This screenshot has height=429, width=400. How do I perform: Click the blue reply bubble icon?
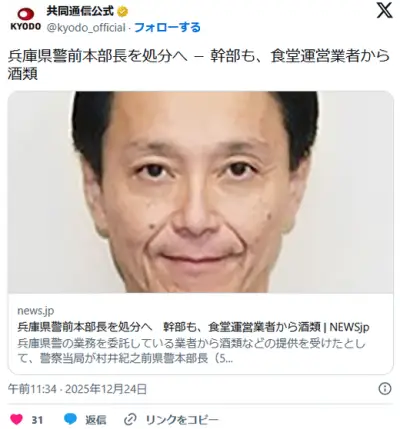[70, 419]
